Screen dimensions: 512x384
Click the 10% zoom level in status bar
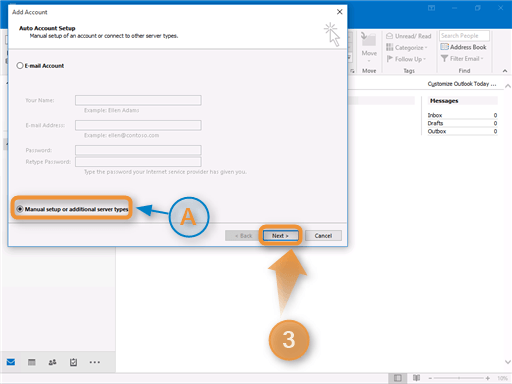tap(503, 378)
